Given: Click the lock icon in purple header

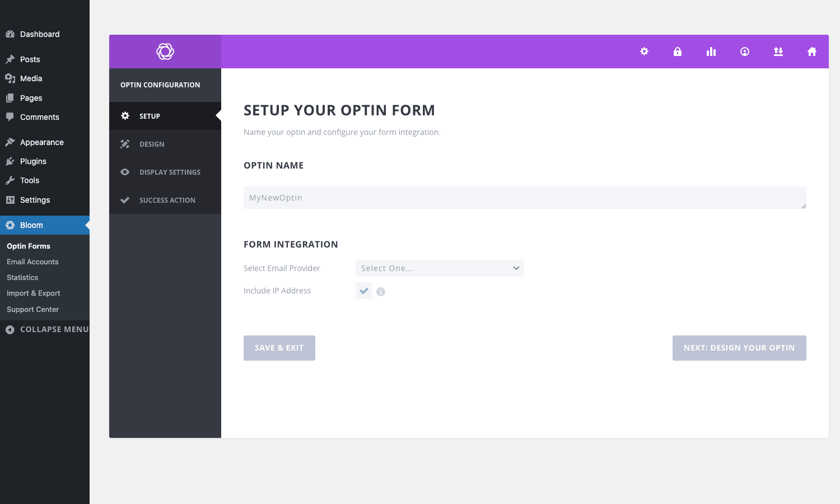Looking at the screenshot, I should tap(678, 52).
